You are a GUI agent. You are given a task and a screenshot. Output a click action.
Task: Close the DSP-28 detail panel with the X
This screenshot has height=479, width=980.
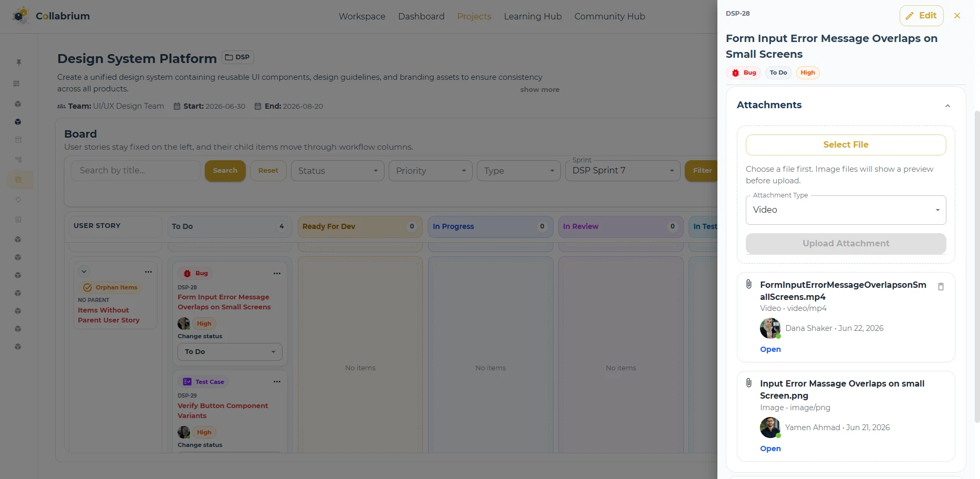pyautogui.click(x=957, y=16)
